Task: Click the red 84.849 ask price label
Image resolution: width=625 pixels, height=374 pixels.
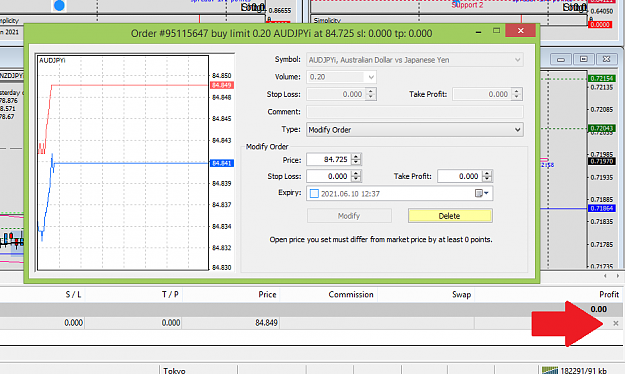Action: 222,85
